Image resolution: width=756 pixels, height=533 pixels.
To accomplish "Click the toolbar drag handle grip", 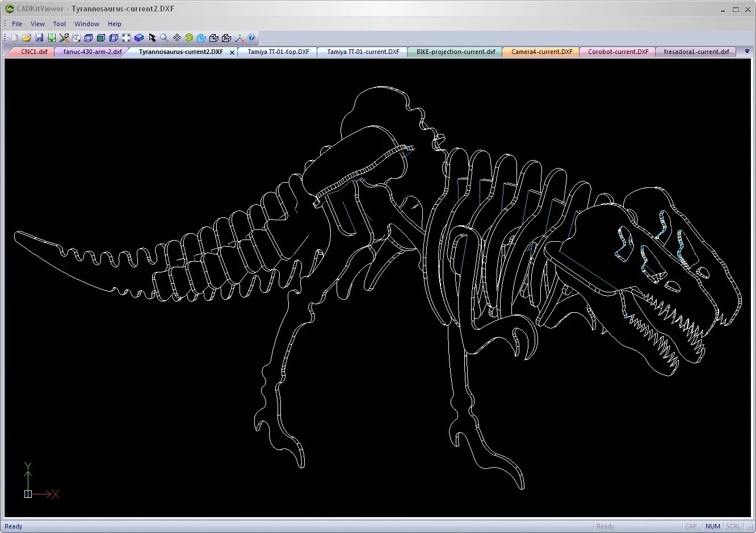I will tap(5, 38).
